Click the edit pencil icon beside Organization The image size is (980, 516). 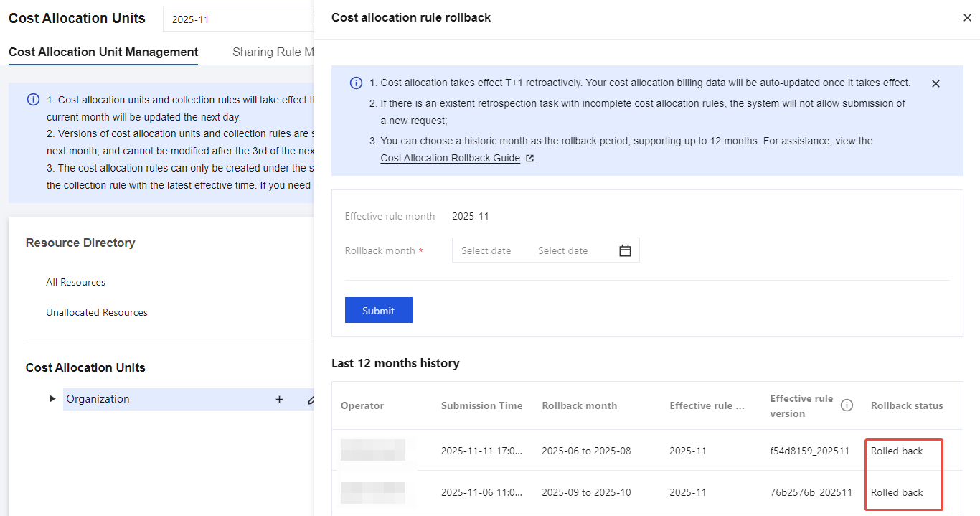point(311,400)
